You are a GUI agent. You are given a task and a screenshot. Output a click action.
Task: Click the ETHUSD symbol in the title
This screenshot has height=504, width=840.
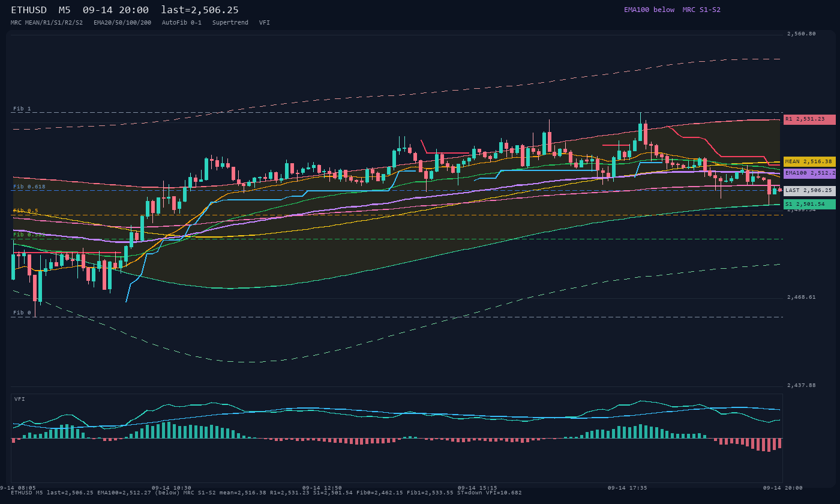(28, 10)
